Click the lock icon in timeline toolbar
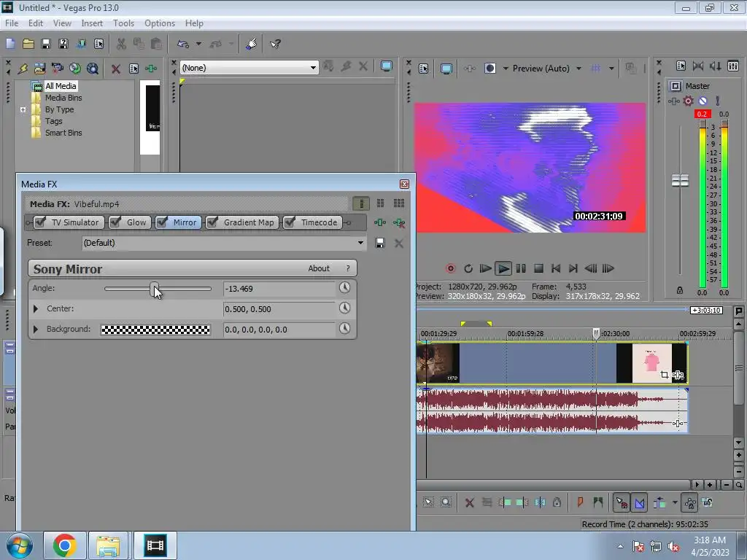Viewport: 747px width, 560px height. [x=557, y=502]
